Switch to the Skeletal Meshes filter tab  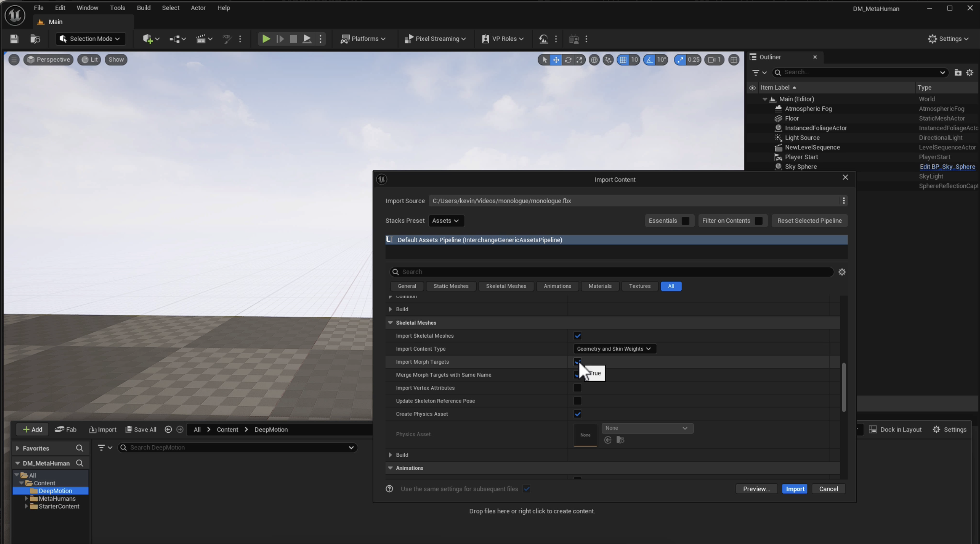(506, 286)
